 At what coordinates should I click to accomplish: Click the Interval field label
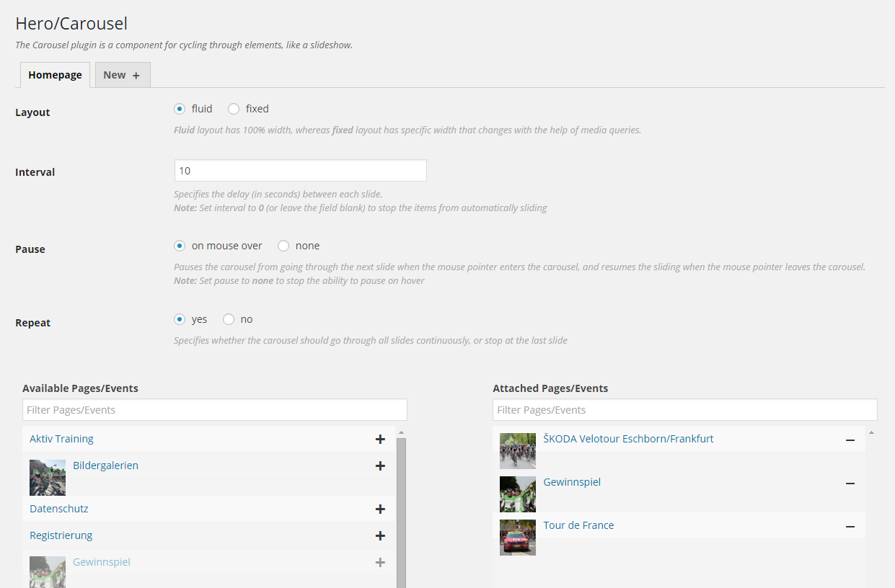35,172
